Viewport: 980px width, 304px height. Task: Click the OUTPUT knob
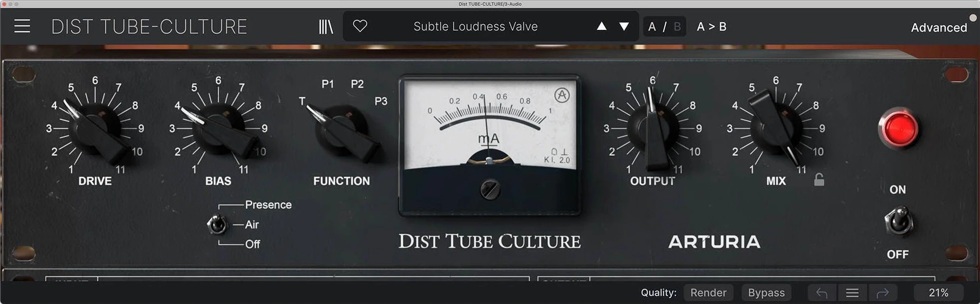point(653,129)
